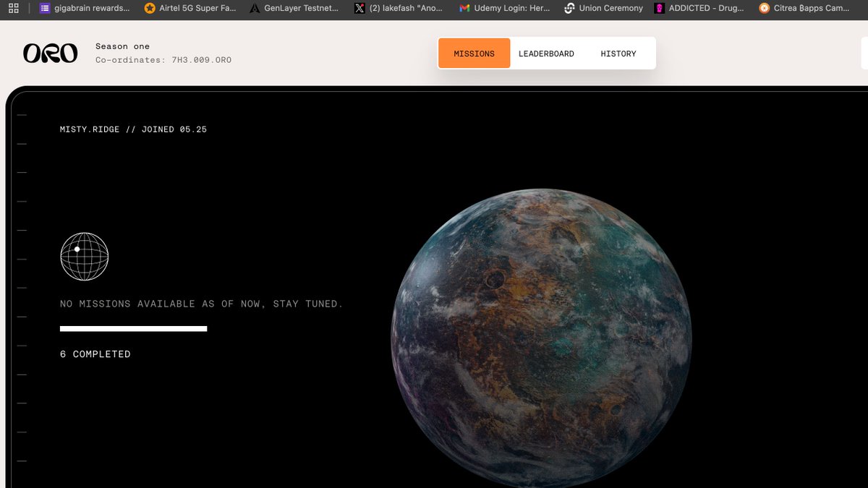The height and width of the screenshot is (488, 868).
Task: Click the Co-ordinates: 7H3.009.ORO text
Action: click(x=163, y=60)
